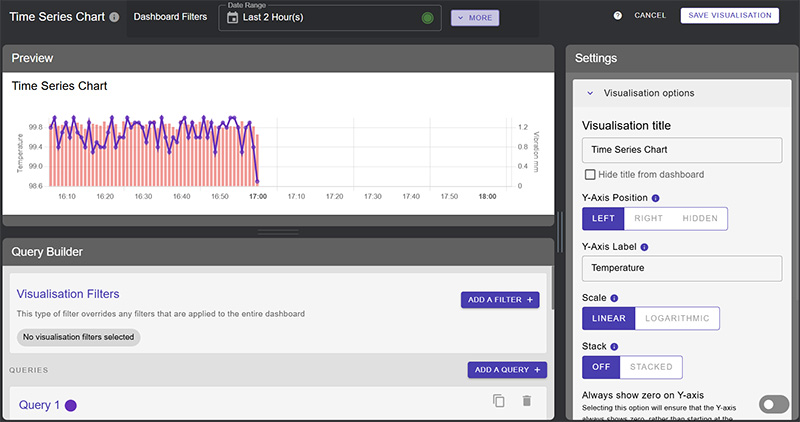This screenshot has height=422, width=800.
Task: Click CANCEL
Action: (650, 15)
